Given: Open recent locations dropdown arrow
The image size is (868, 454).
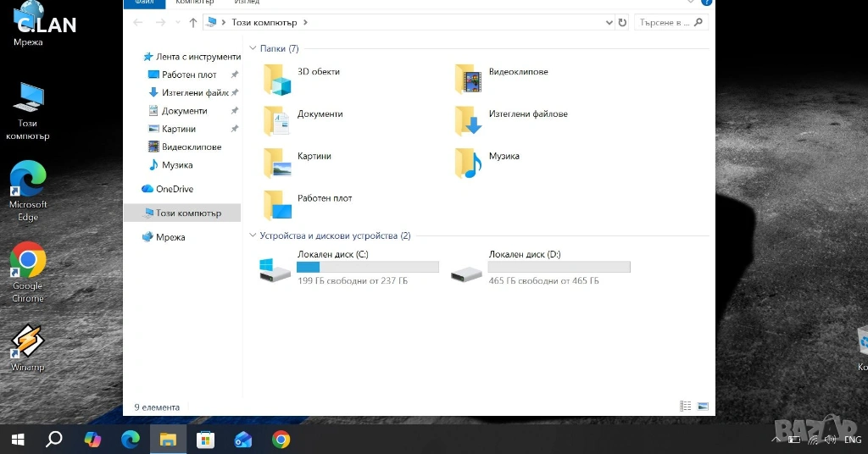Looking at the screenshot, I should click(178, 23).
